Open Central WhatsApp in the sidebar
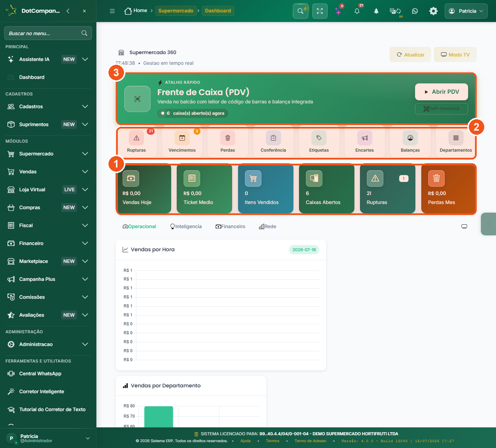 (x=48, y=374)
